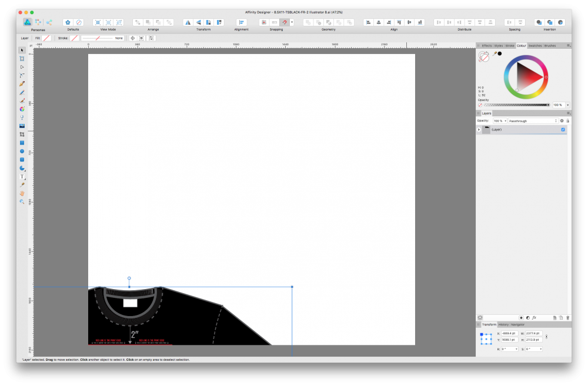The width and height of the screenshot is (588, 386).
Task: Select the Ellipse tool
Action: pyautogui.click(x=22, y=151)
